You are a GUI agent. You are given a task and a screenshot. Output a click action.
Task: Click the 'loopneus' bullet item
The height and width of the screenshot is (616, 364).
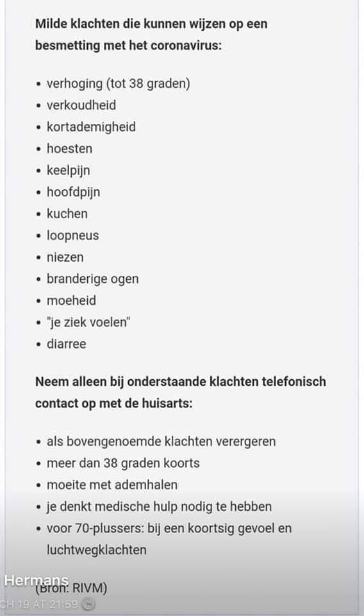(73, 235)
